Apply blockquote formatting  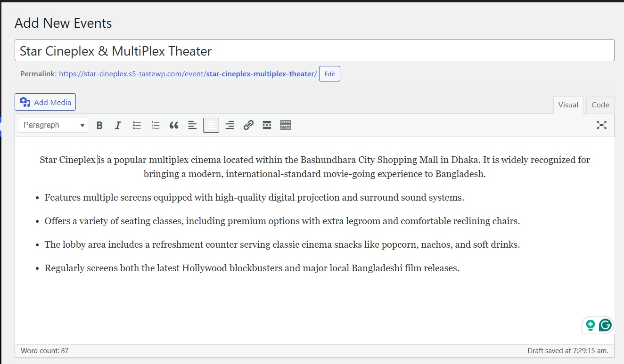coord(174,125)
